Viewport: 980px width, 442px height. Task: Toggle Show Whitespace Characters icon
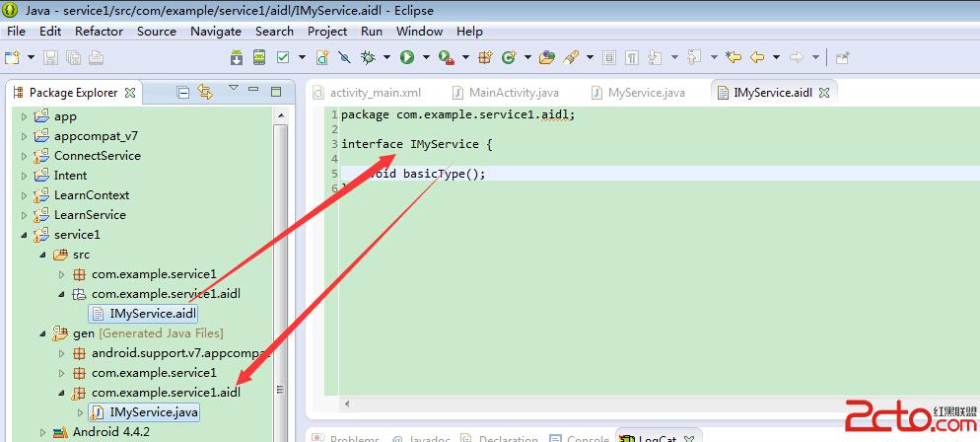(632, 57)
